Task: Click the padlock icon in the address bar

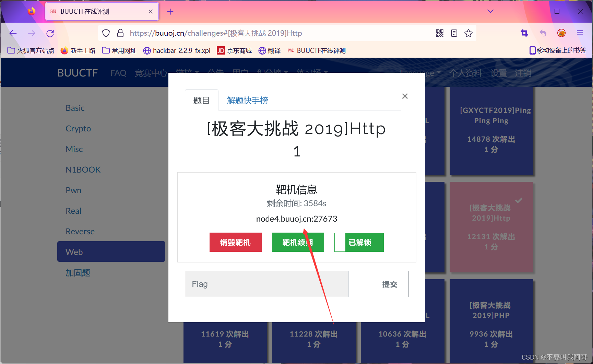Action: click(120, 33)
